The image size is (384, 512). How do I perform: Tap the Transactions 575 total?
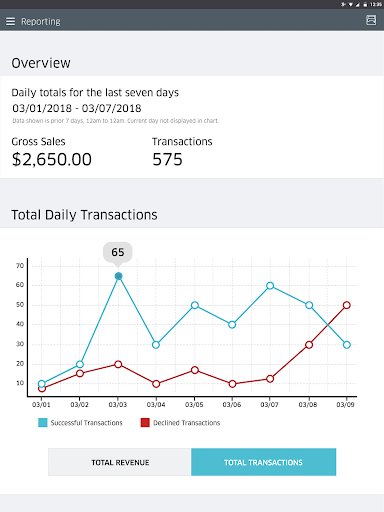pyautogui.click(x=167, y=159)
